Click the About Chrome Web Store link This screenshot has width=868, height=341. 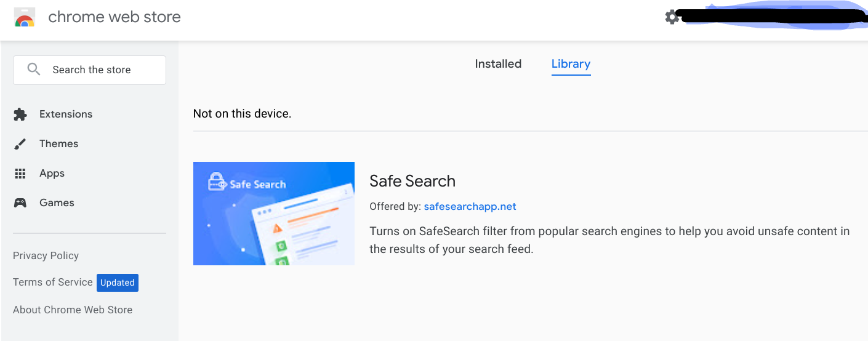coord(73,310)
